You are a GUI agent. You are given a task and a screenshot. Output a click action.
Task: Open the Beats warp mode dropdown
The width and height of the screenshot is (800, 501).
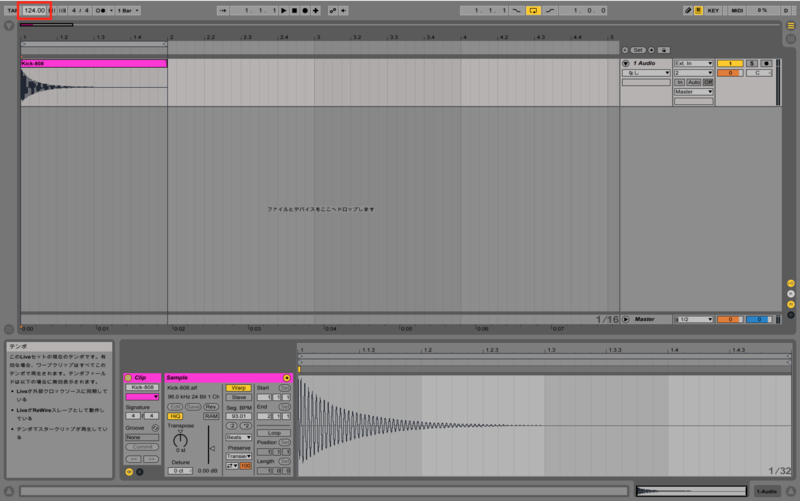coord(238,438)
